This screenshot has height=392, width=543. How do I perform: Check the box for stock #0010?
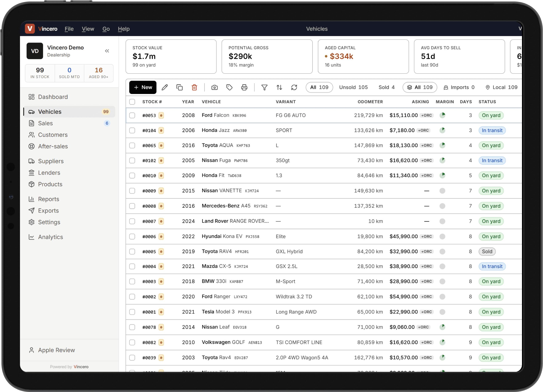click(132, 176)
